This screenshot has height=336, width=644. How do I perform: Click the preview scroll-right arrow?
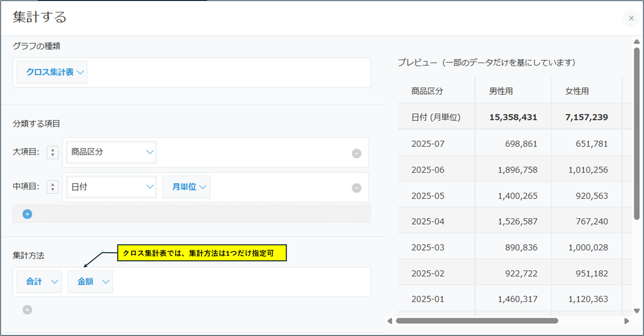coord(626,320)
